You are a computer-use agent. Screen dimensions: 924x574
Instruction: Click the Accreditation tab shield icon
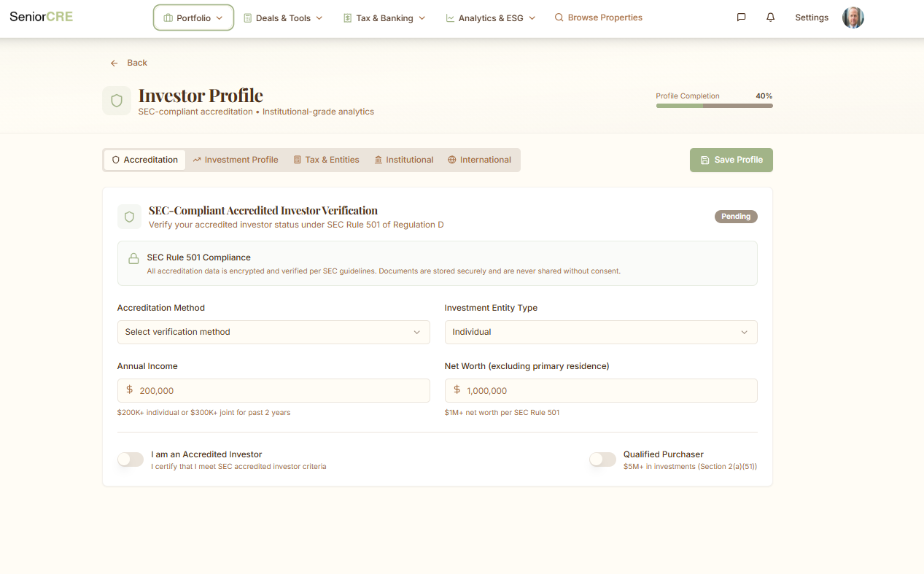(116, 160)
